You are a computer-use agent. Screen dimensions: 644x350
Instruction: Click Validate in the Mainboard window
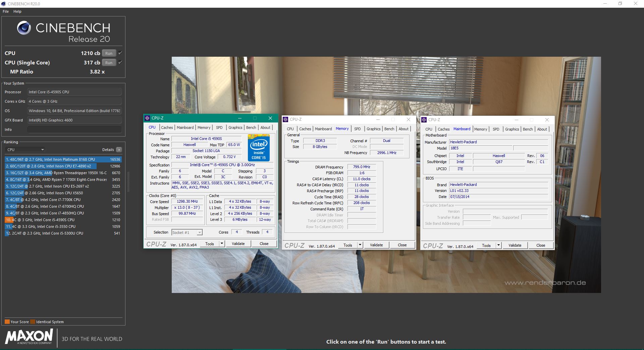click(515, 245)
